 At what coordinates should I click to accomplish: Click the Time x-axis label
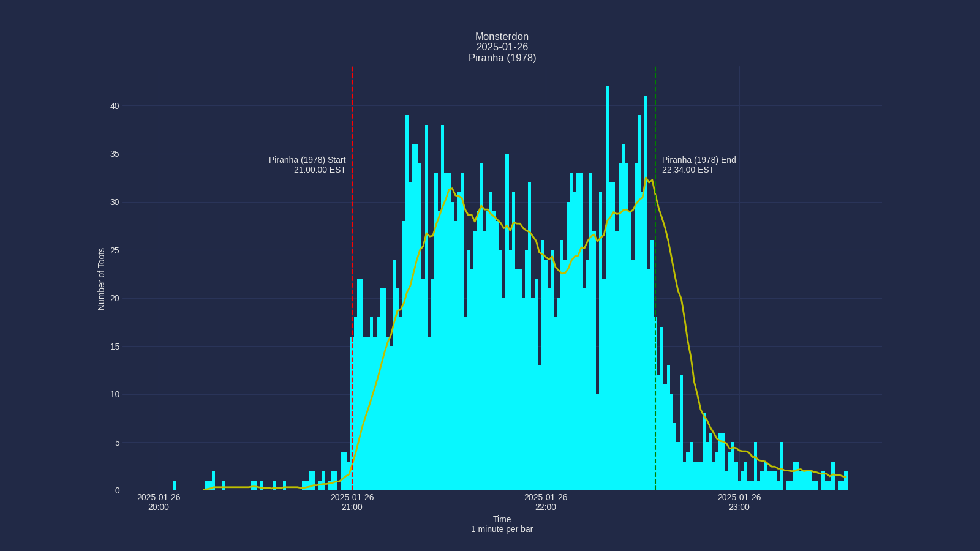click(x=502, y=519)
